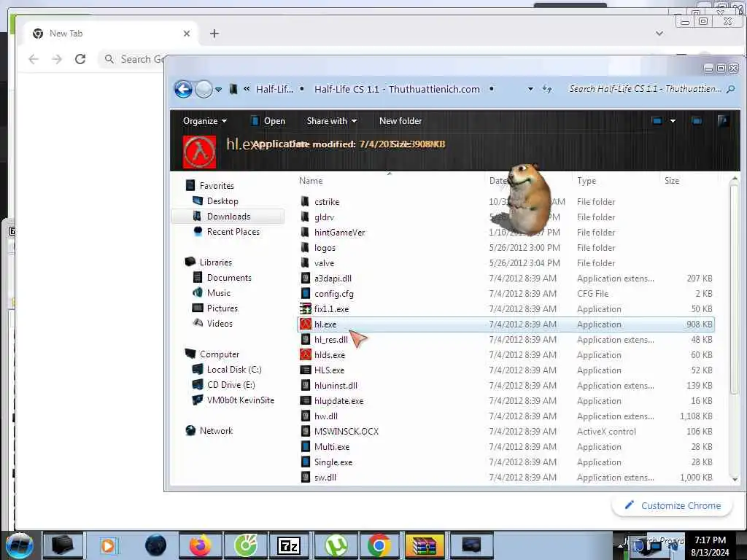Click the search magnifier icon in Explorer
747x560 pixels.
tap(731, 89)
